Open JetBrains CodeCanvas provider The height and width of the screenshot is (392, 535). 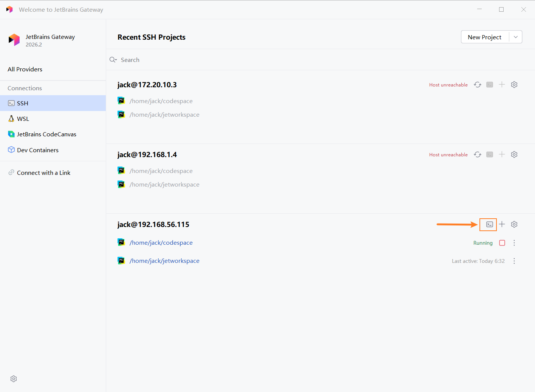point(53,134)
